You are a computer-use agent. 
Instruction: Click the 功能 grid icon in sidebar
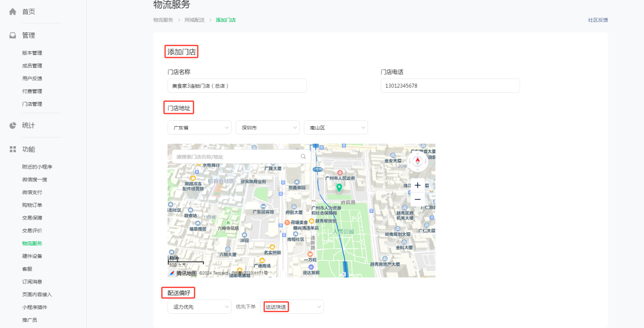point(13,149)
